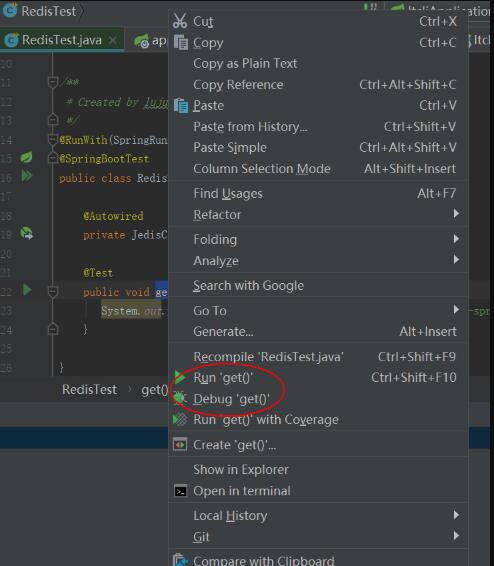
Task: Run get() test via green gutter arrow
Action: click(27, 290)
